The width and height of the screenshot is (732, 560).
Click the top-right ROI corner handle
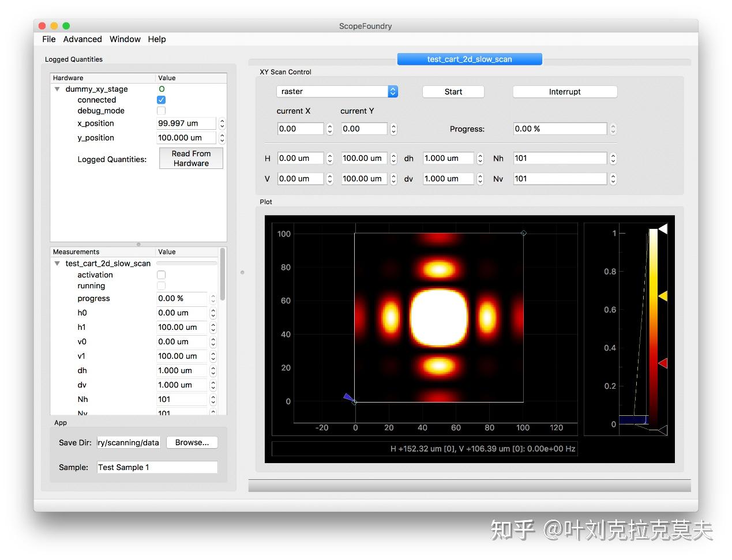[524, 234]
